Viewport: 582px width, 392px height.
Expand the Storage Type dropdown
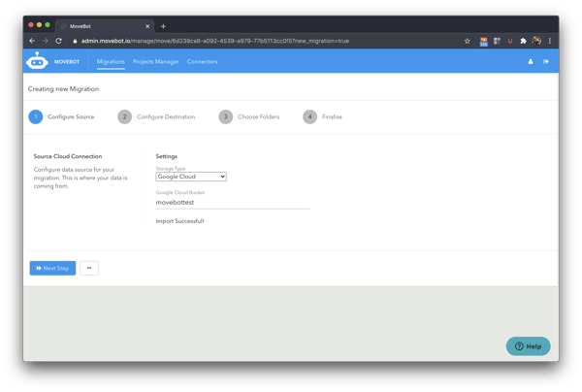tap(191, 177)
